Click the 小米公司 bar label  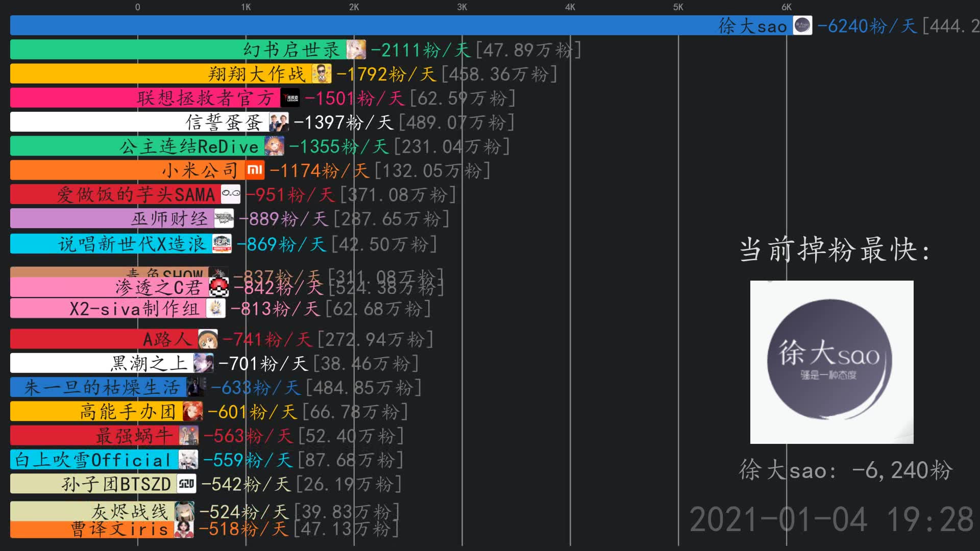coord(200,170)
